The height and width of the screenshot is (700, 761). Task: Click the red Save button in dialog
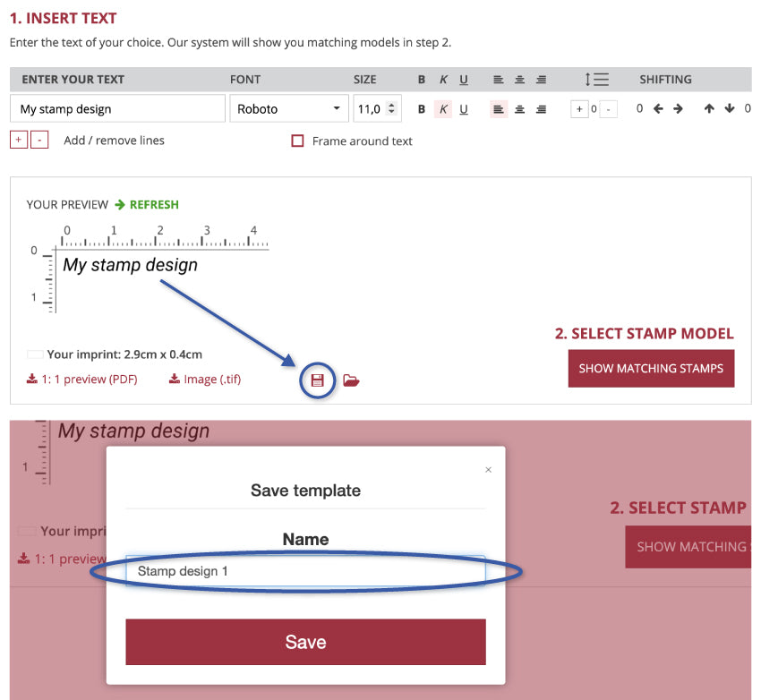coord(305,642)
